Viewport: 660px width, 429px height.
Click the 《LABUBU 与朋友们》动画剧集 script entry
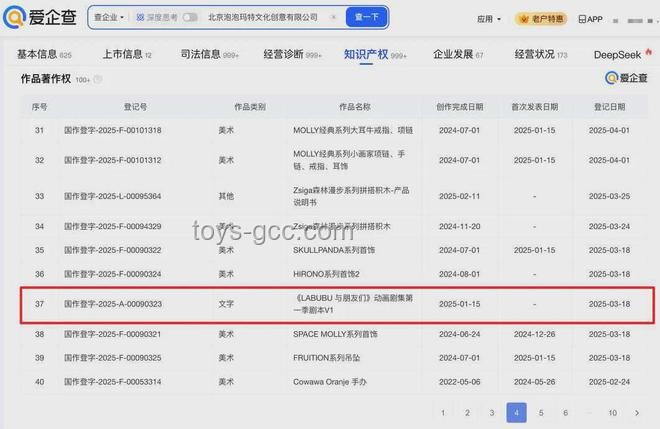[353, 304]
